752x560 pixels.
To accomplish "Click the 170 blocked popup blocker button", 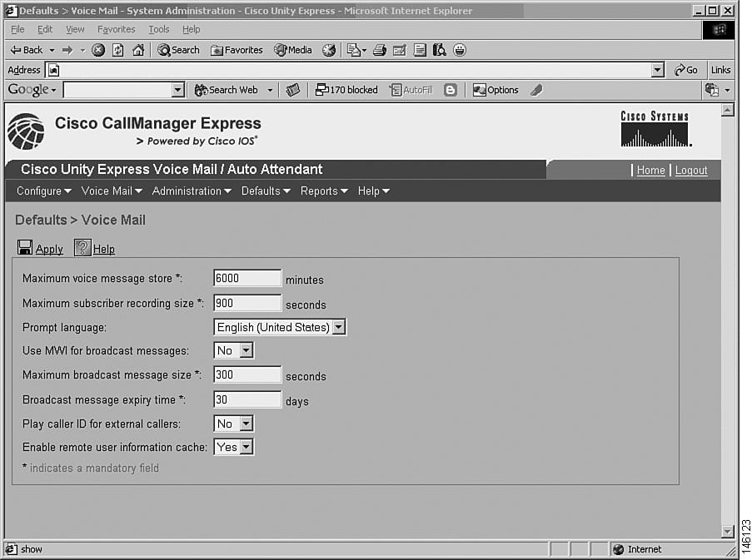I will [346, 90].
